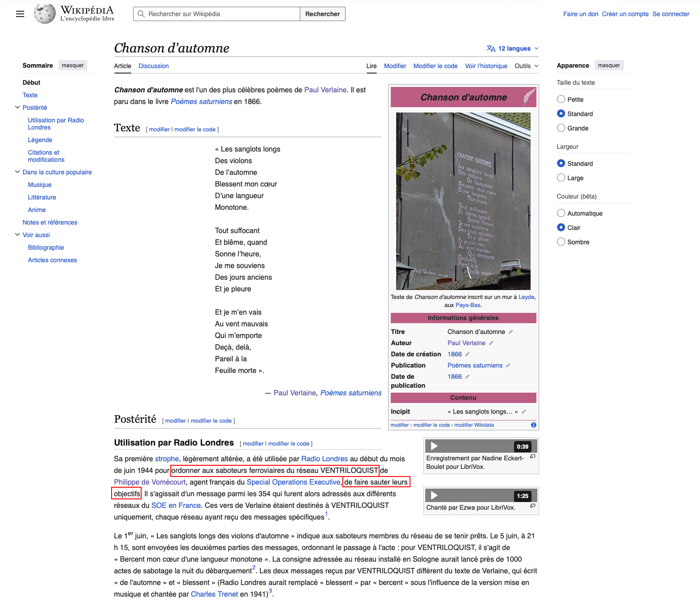Open the Modifier le code tab
The height and width of the screenshot is (602, 700).
(436, 66)
